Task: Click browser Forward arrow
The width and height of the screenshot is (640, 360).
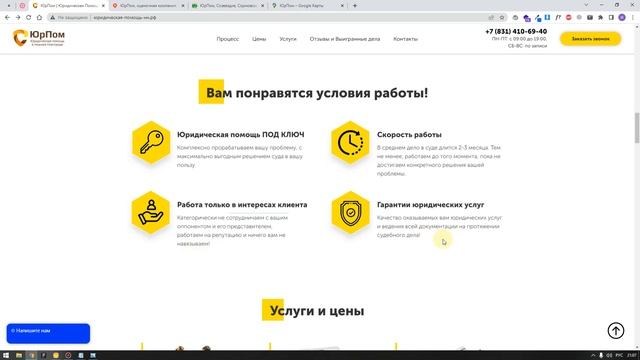Action: 18,18
